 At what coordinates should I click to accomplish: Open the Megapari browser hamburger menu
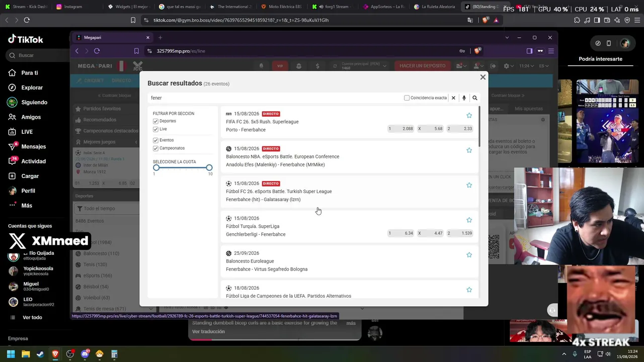pos(551,51)
